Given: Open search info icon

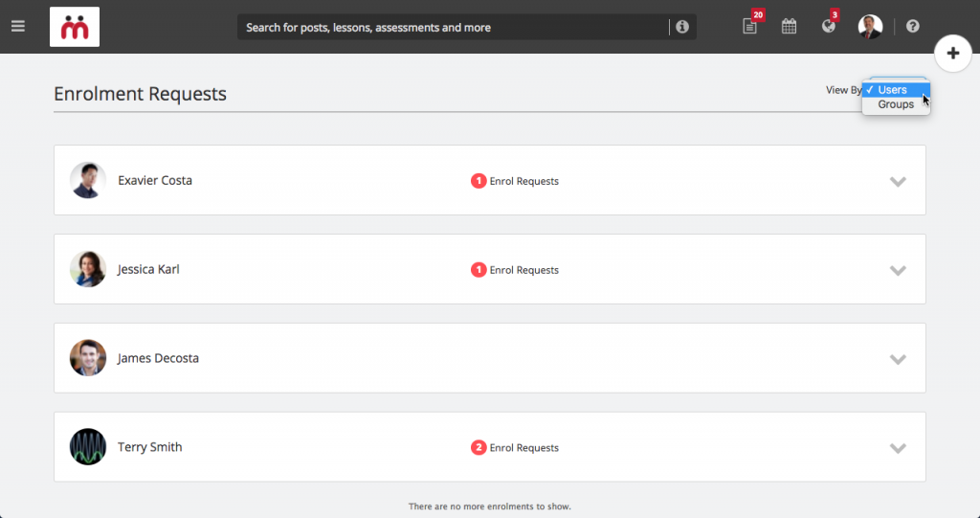Looking at the screenshot, I should click(x=681, y=27).
